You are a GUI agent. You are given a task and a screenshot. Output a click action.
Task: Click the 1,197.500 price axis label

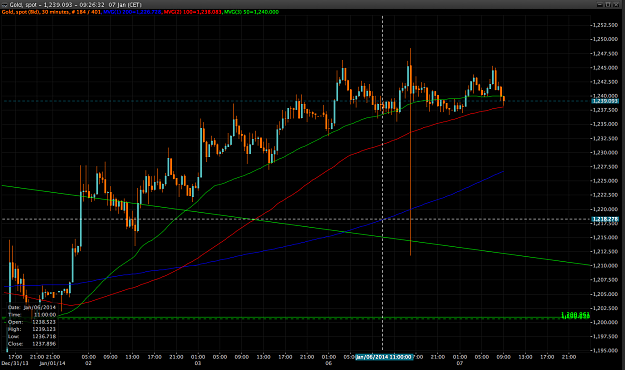click(x=605, y=337)
